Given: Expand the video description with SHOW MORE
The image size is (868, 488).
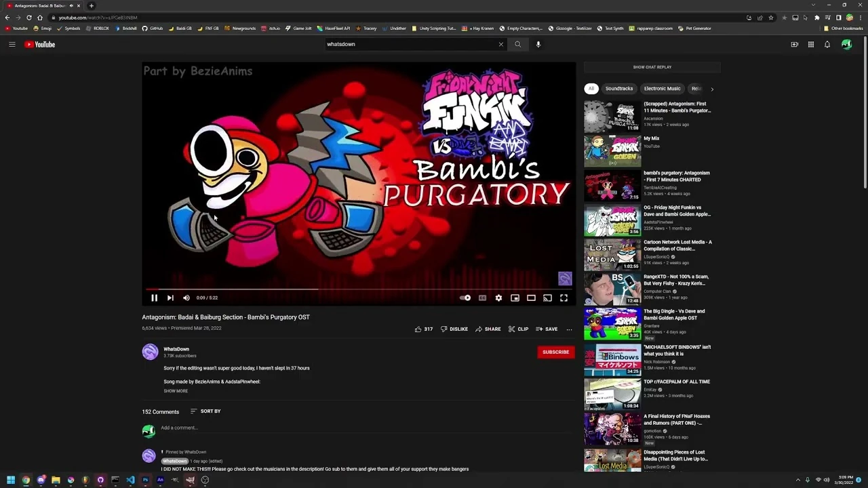Looking at the screenshot, I should pyautogui.click(x=175, y=390).
